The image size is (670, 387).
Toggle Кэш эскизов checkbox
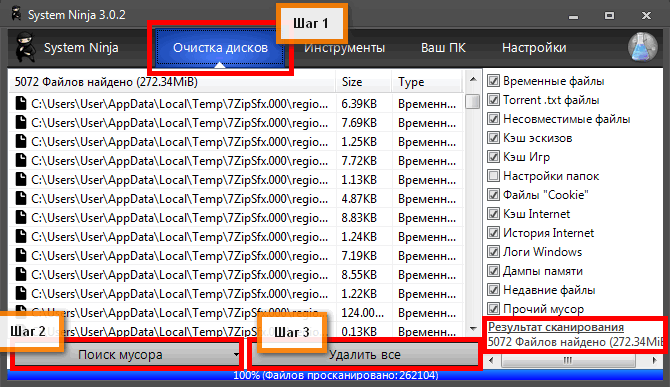pyautogui.click(x=494, y=138)
